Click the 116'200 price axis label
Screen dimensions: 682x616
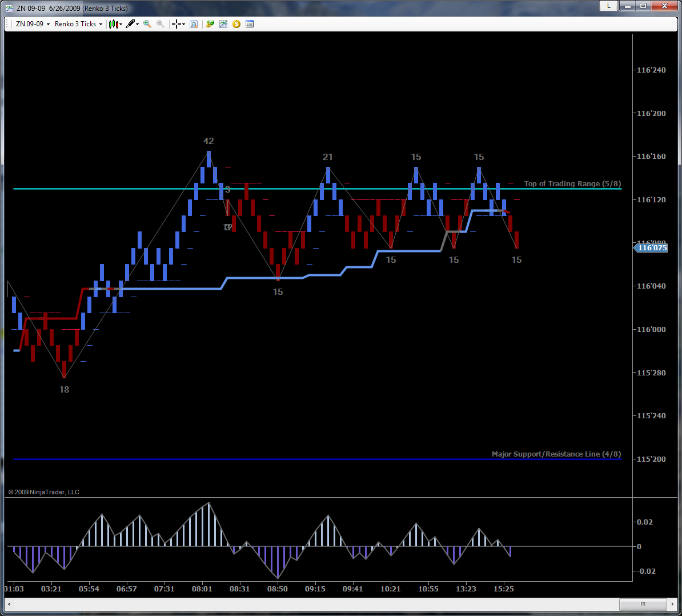pyautogui.click(x=651, y=114)
